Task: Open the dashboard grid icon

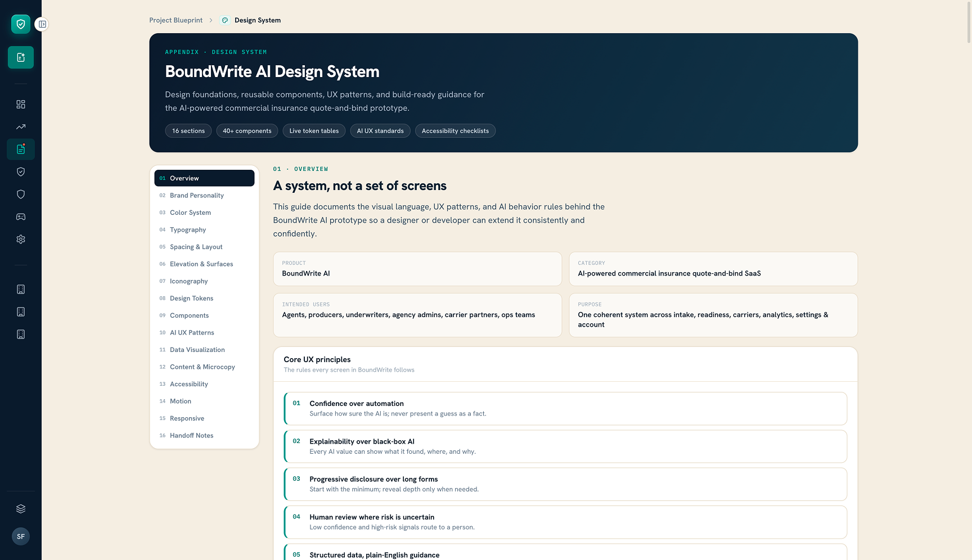Action: (21, 105)
